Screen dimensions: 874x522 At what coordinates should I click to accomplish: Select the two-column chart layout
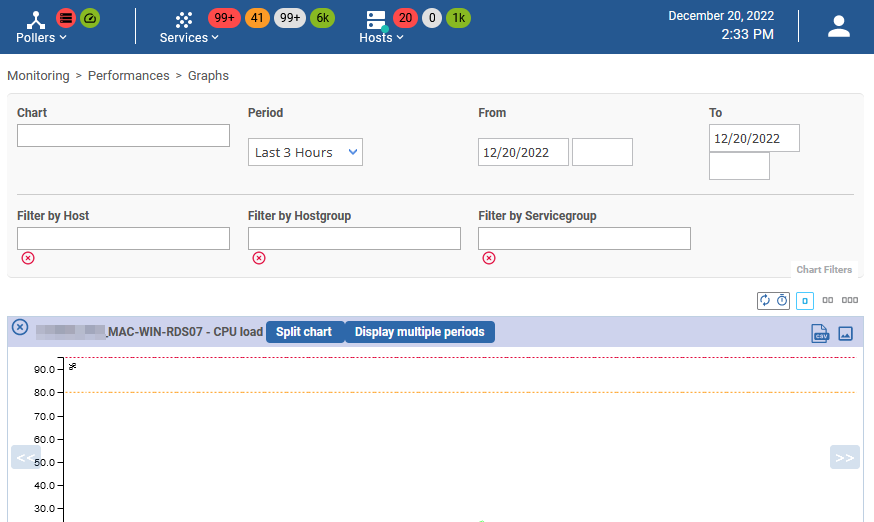coord(828,300)
